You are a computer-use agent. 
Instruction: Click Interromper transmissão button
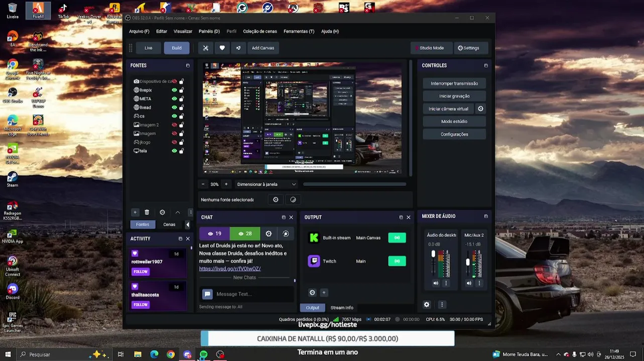tap(454, 83)
